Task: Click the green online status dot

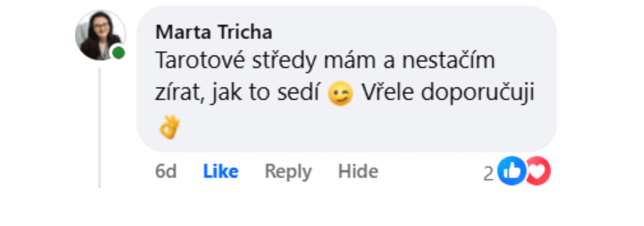Action: click(x=118, y=53)
